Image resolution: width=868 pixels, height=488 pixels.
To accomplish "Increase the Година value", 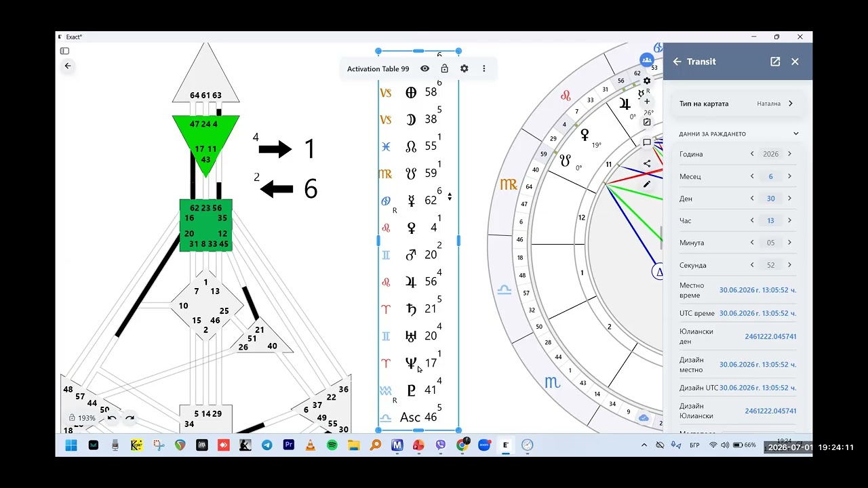I will (x=789, y=154).
